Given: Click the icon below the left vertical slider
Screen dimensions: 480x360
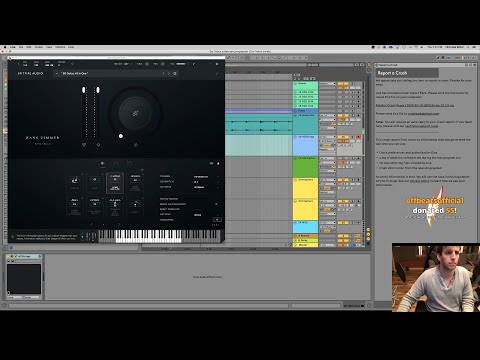Looking at the screenshot, I should tap(84, 145).
